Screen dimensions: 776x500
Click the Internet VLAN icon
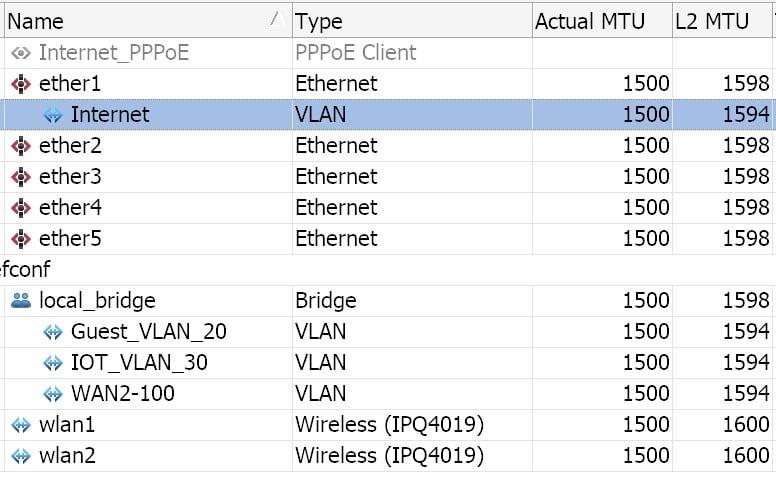(x=52, y=115)
